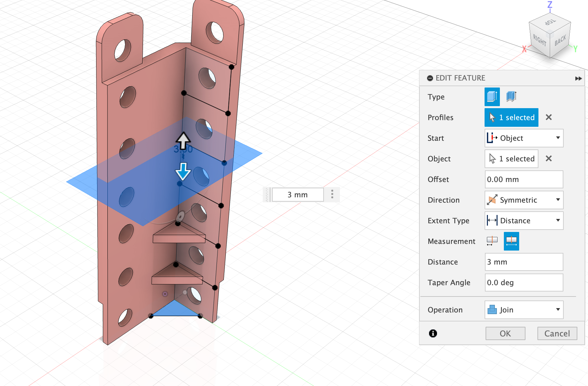The image size is (588, 386).
Task: Select the blue triangular profile at base
Action: coord(175,309)
